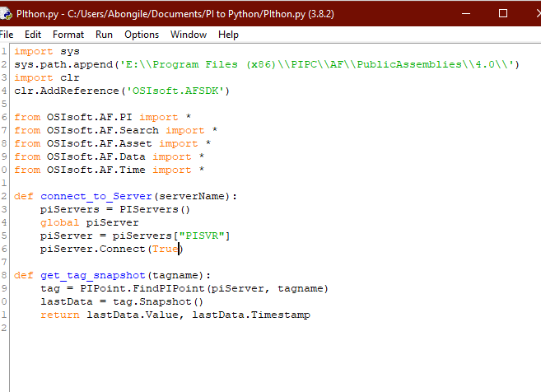541x392 pixels.
Task: Click the "global piServer" line
Action: tap(89, 222)
